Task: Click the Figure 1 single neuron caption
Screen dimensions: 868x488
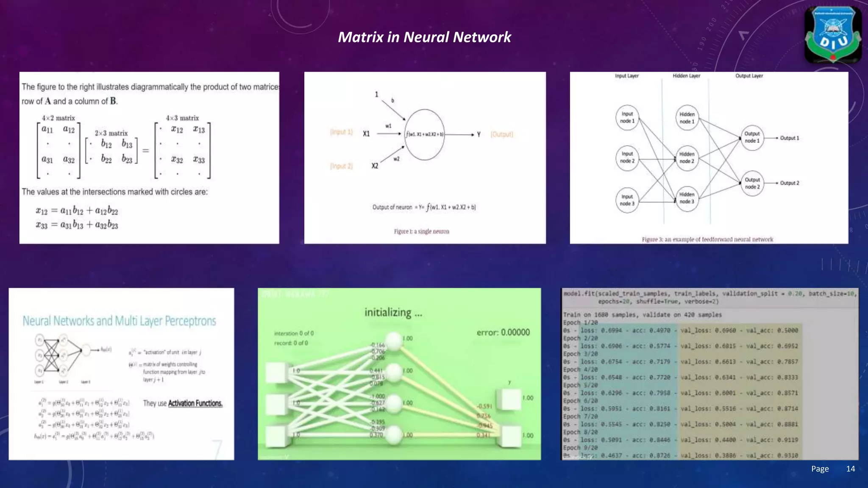Action: (x=421, y=231)
